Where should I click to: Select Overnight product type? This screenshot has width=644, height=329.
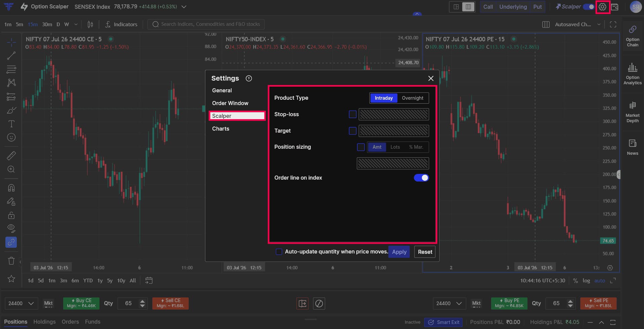pos(412,98)
